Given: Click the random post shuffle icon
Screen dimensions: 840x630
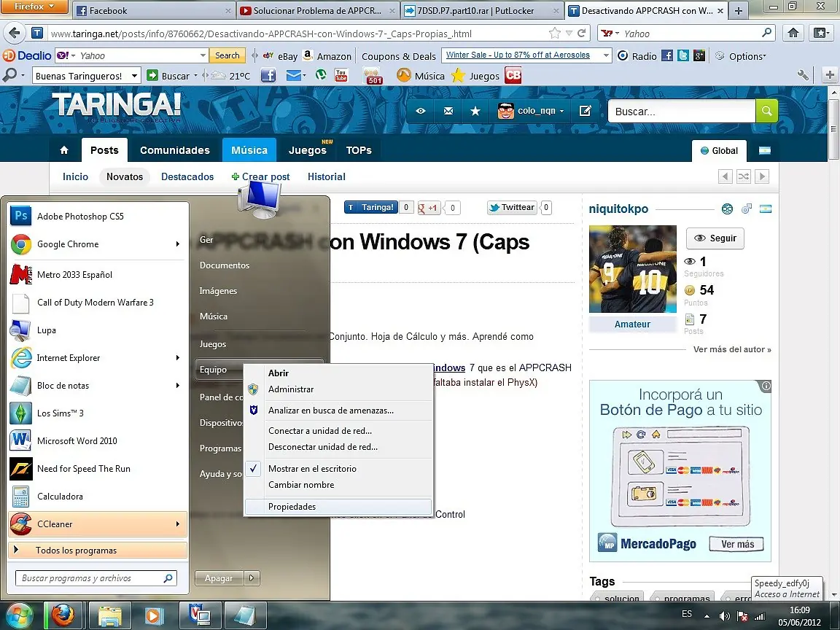Looking at the screenshot, I should 744,176.
